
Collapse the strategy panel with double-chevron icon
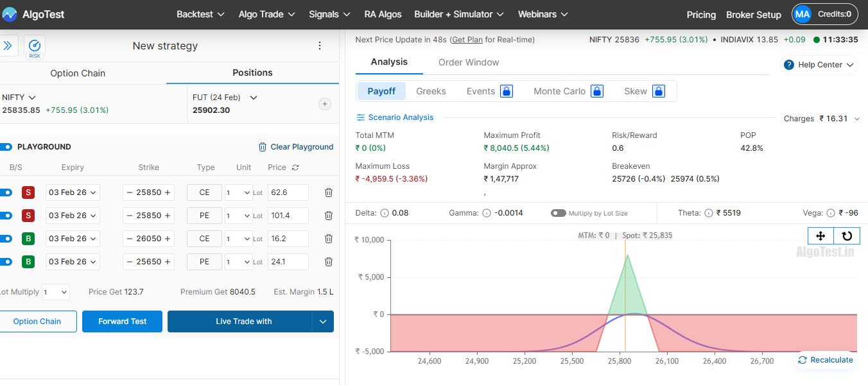pyautogui.click(x=8, y=46)
